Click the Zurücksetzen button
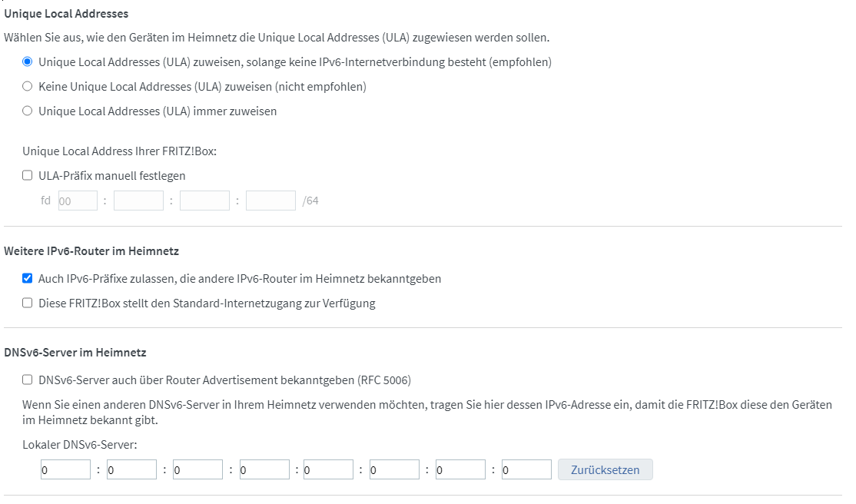 605,469
